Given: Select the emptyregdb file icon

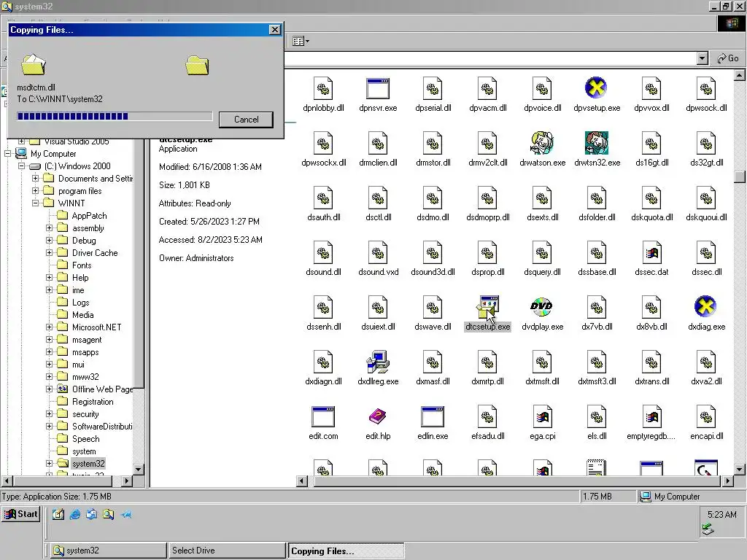Looking at the screenshot, I should [651, 416].
